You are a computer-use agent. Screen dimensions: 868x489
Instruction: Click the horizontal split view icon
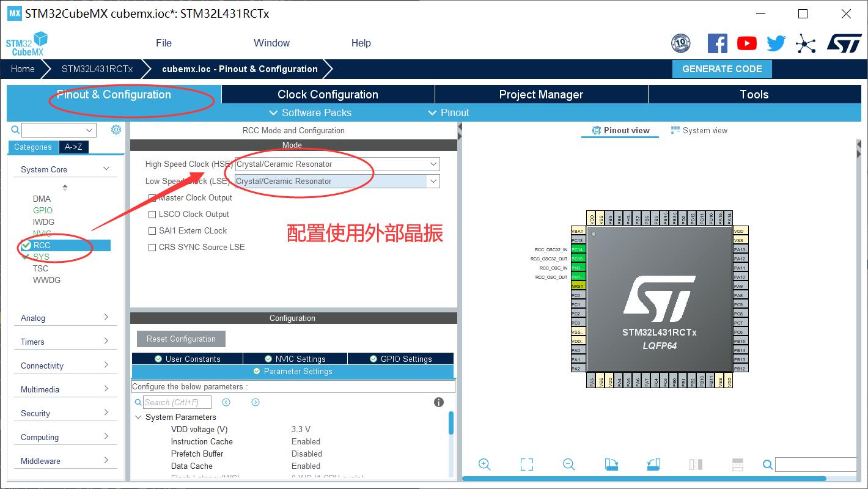click(x=738, y=465)
